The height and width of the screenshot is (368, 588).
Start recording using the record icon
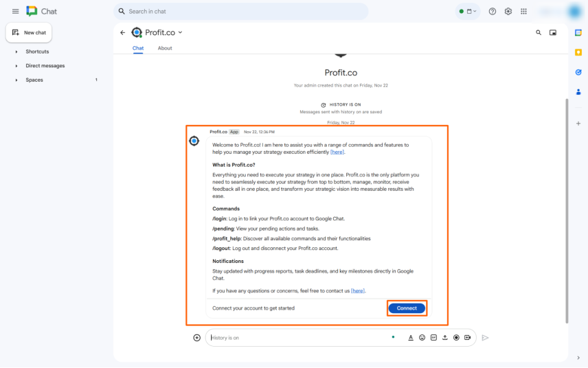[456, 338]
